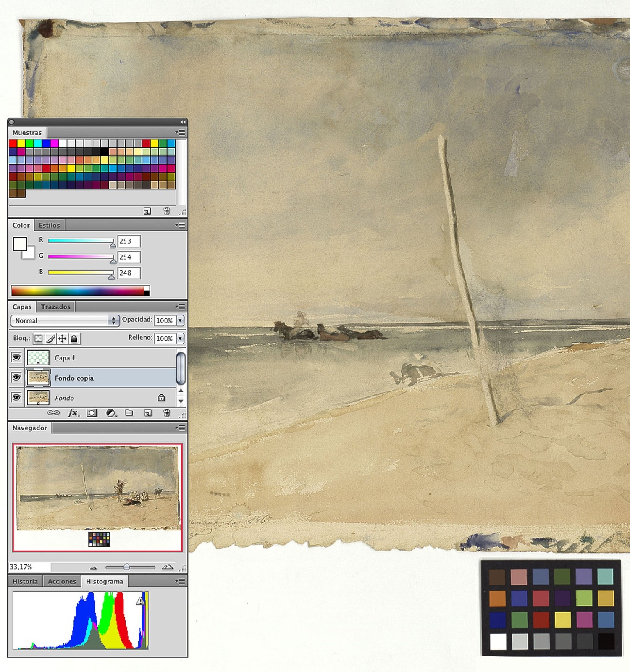This screenshot has height=672, width=630.
Task: Pick the red swatch in Muestras
Action: tap(13, 144)
